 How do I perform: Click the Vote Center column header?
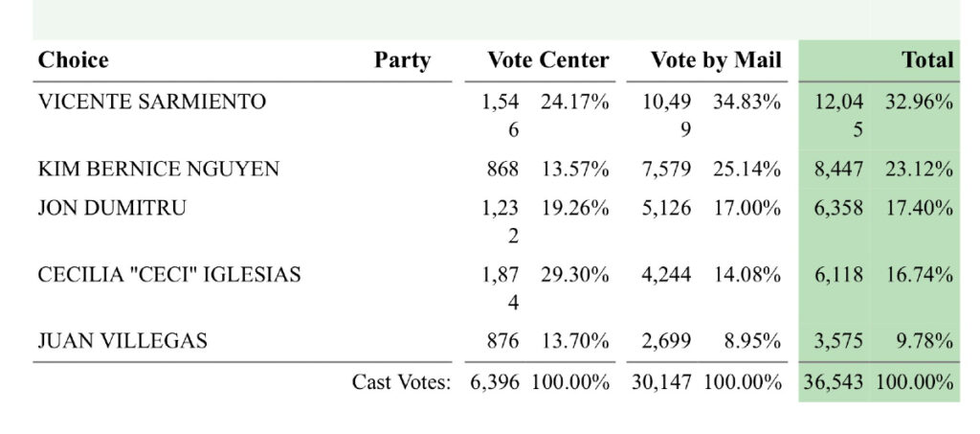click(548, 60)
